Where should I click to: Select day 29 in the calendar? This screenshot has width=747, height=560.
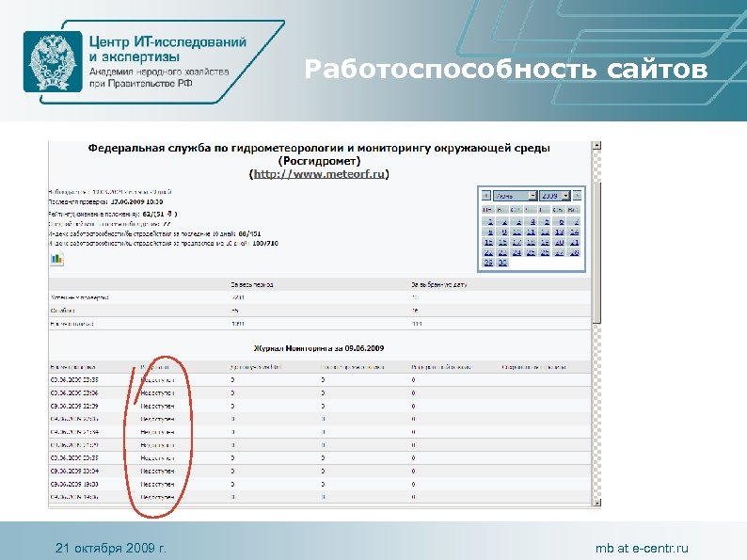[x=488, y=264]
